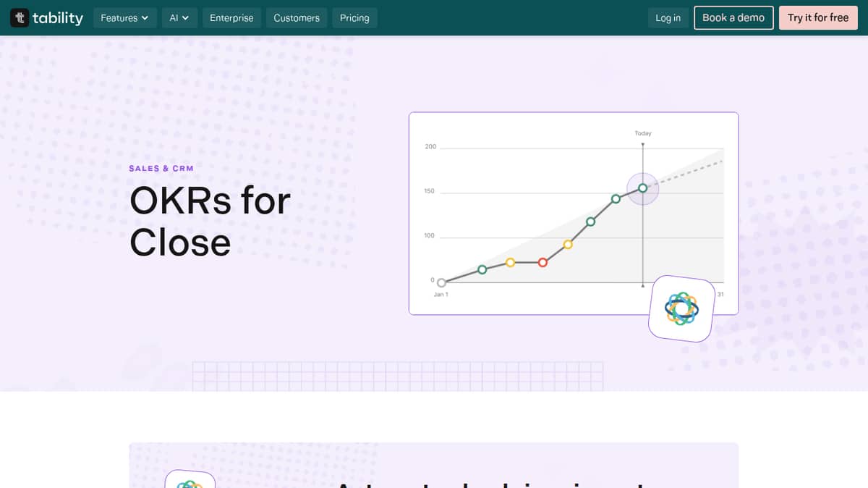Image resolution: width=868 pixels, height=488 pixels.
Task: Expand the AI dropdown menu
Action: click(179, 18)
